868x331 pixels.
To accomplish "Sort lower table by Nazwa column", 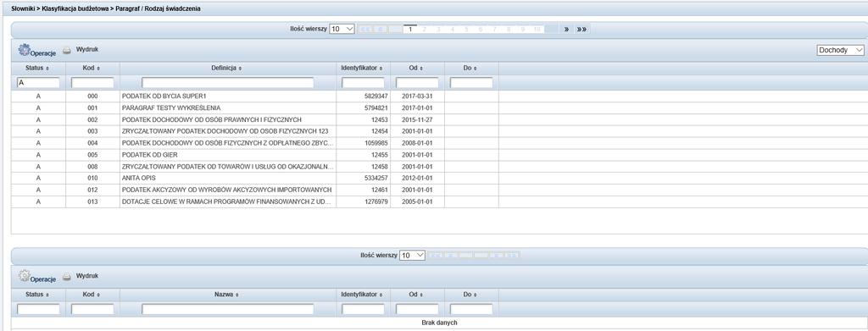I will pyautogui.click(x=227, y=295).
